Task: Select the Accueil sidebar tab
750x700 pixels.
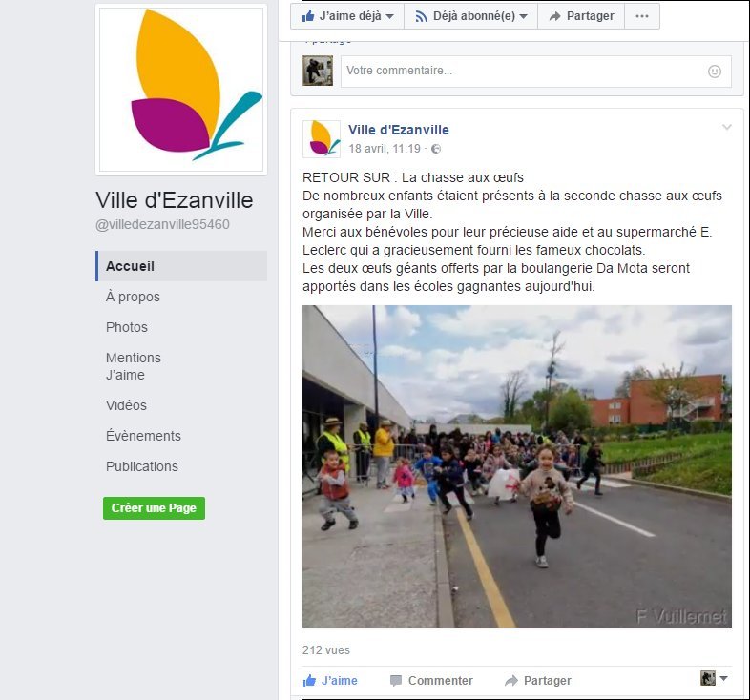Action: [x=181, y=266]
